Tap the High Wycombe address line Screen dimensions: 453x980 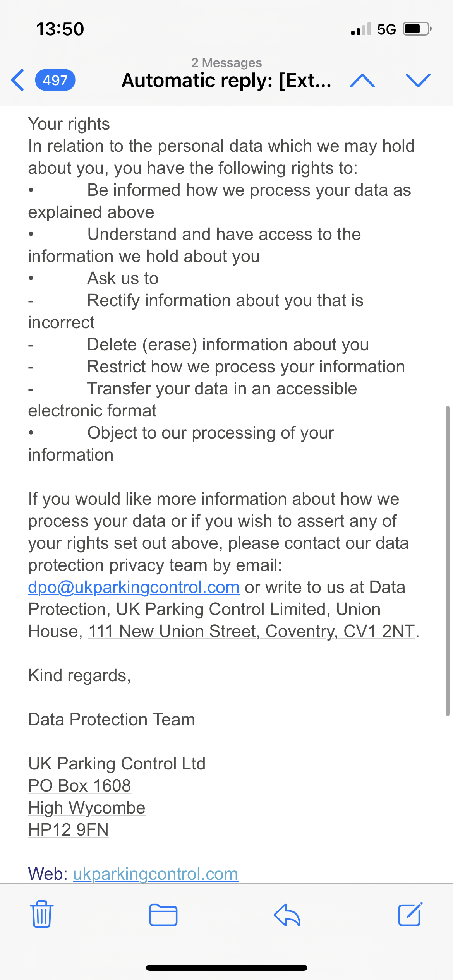[x=87, y=807]
